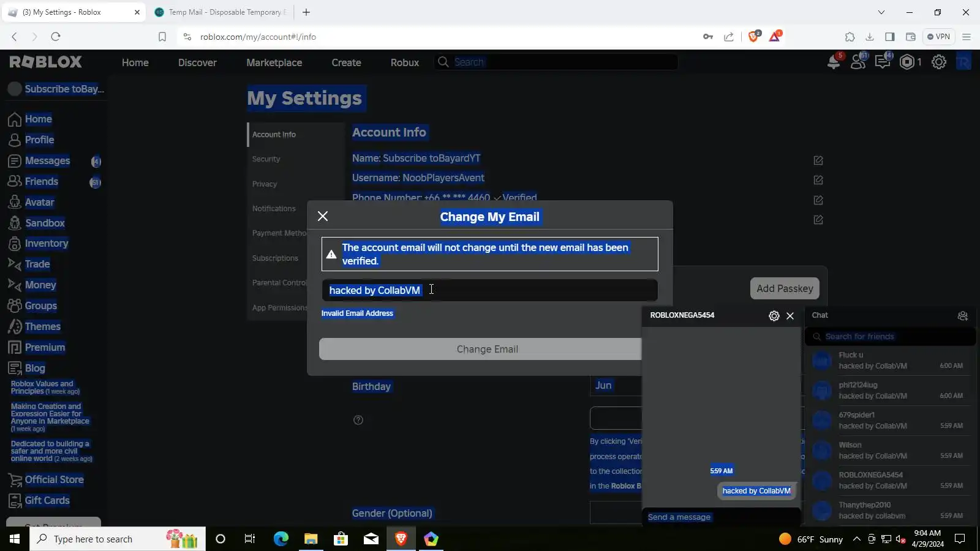Viewport: 980px width, 551px height.
Task: Open Groups in the left sidebar
Action: pos(40,305)
